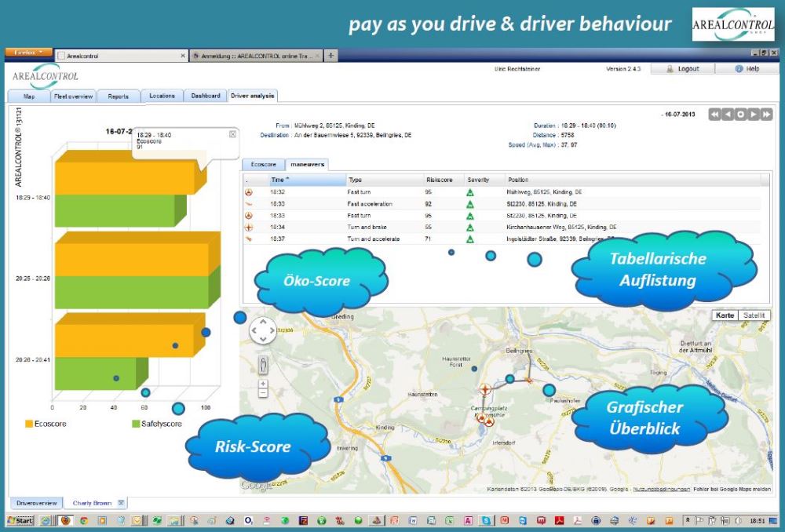Go to the Fleet overview tab
The image size is (785, 532).
(x=74, y=97)
